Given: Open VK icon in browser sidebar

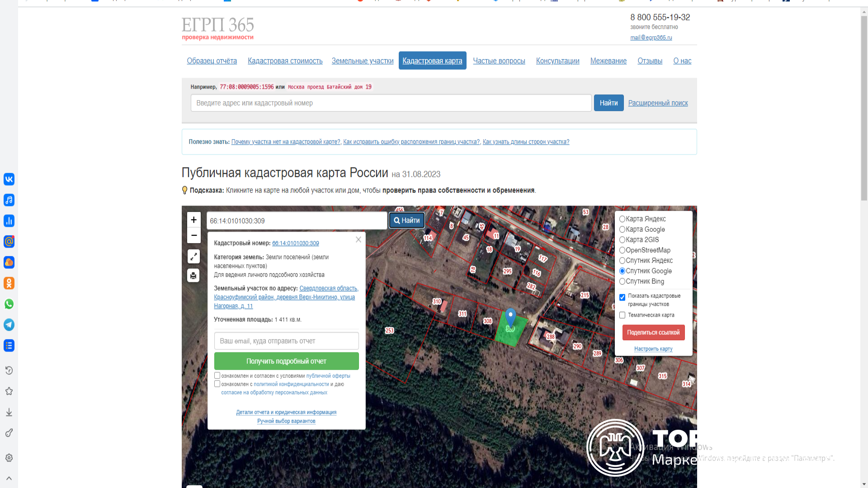Looking at the screenshot, I should click(x=9, y=179).
